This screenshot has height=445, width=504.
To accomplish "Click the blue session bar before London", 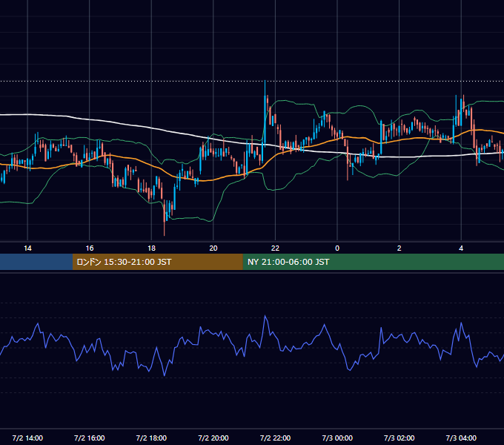I will 36,262.
